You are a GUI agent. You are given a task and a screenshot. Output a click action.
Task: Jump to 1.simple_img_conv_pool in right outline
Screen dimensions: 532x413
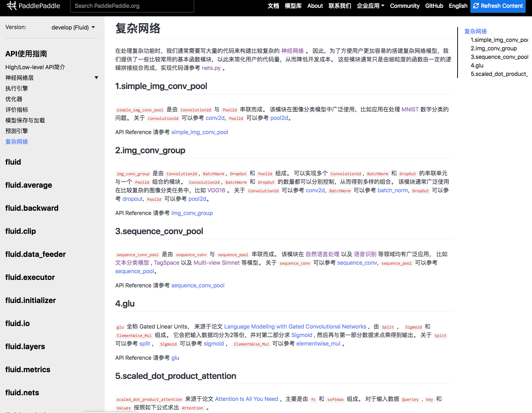[x=499, y=40]
